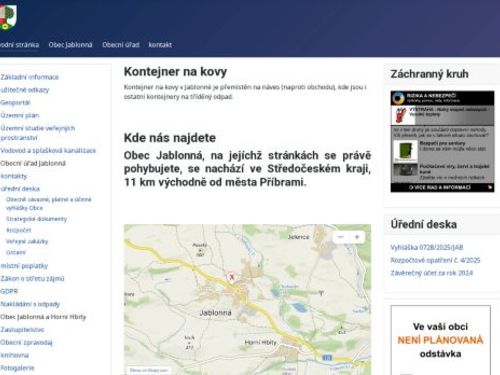
Task: Open Ostatní sublink in sidebar
Action: [x=16, y=252]
